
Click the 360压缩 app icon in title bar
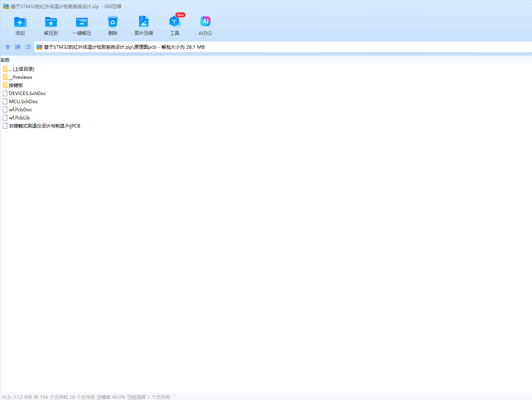6,6
